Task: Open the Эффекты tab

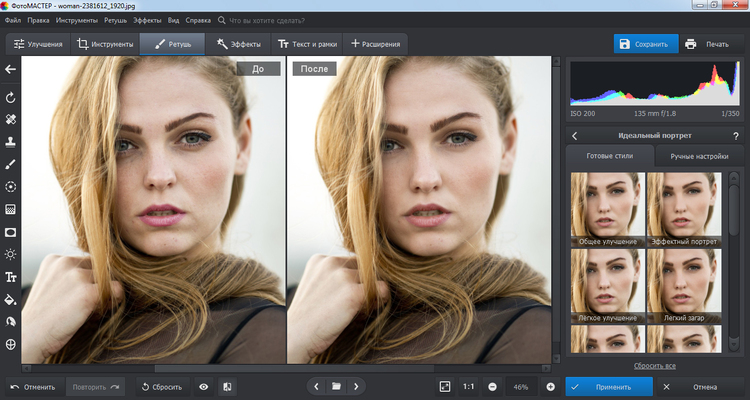Action: tap(238, 44)
